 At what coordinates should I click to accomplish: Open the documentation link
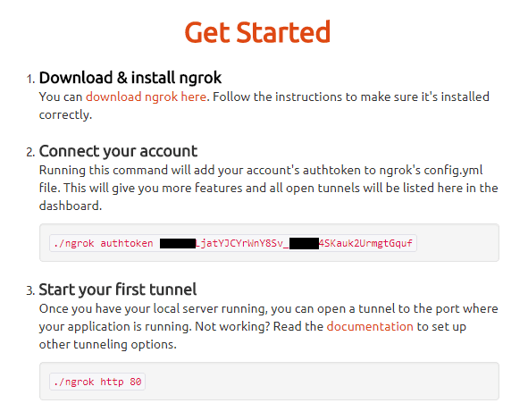(x=370, y=327)
